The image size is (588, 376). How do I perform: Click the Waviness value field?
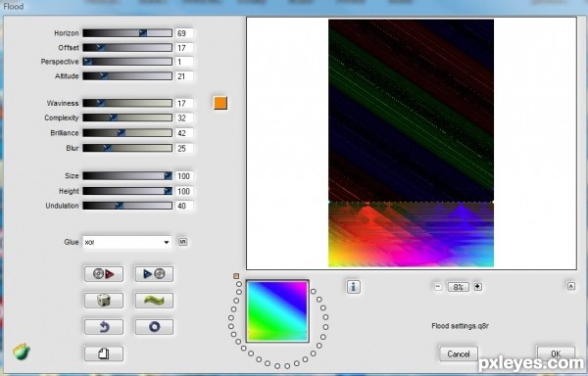pos(184,104)
